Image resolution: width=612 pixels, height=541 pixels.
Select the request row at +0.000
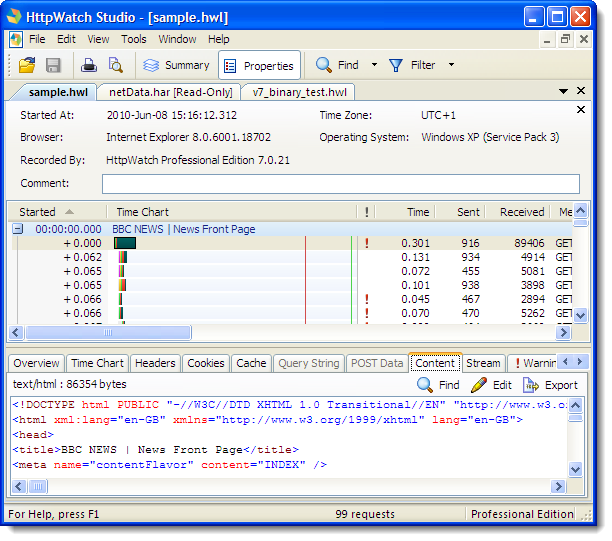click(292, 243)
